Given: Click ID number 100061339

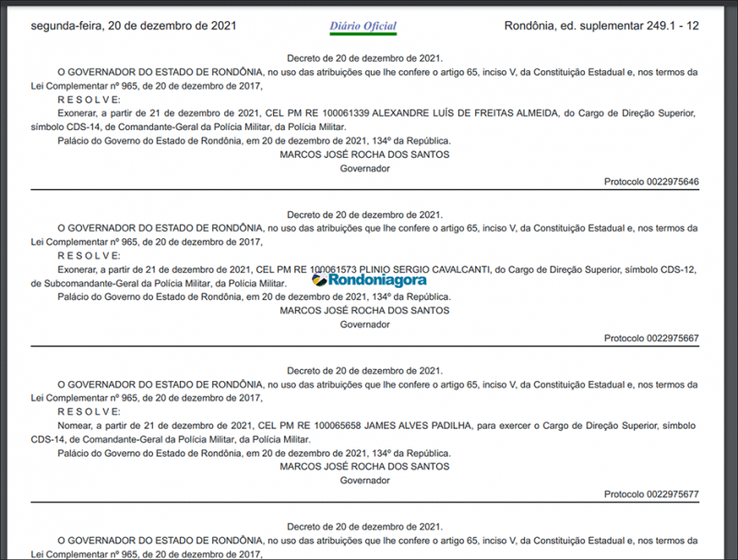Looking at the screenshot, I should 345,113.
